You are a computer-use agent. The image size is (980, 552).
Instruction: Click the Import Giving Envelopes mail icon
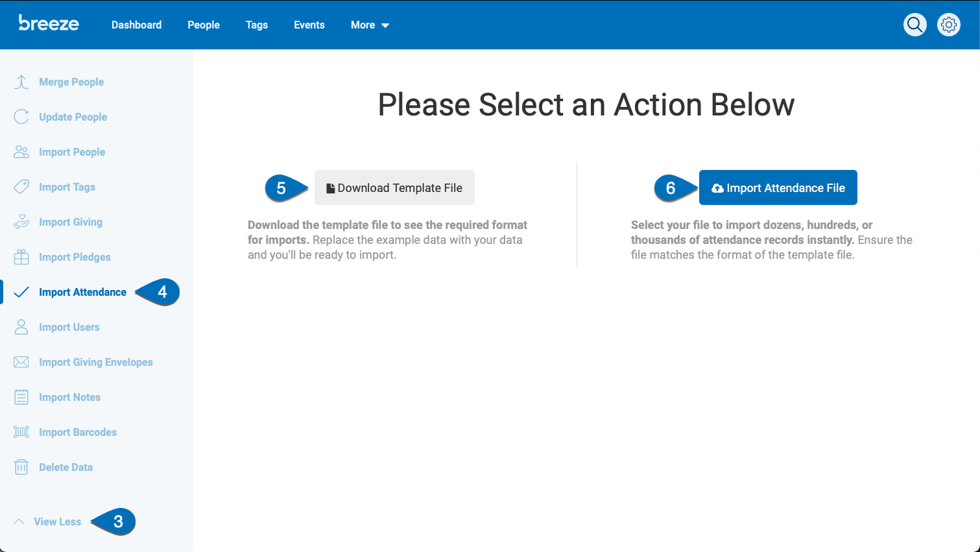pos(21,362)
